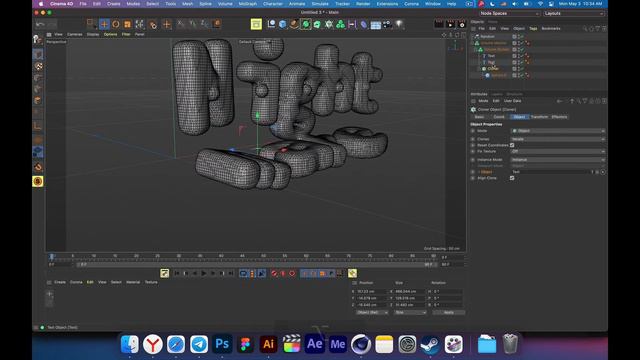Select the Move tool in top toolbar
The height and width of the screenshot is (360, 640).
[x=104, y=24]
